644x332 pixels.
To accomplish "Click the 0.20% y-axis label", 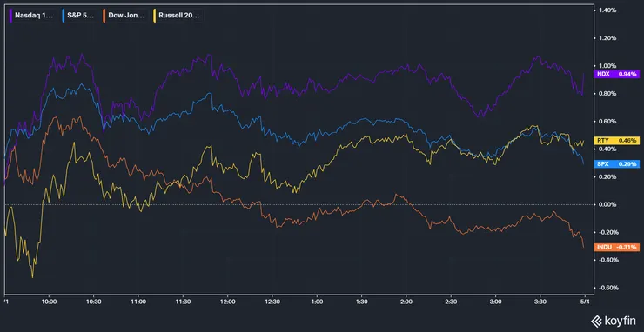I will [607, 177].
